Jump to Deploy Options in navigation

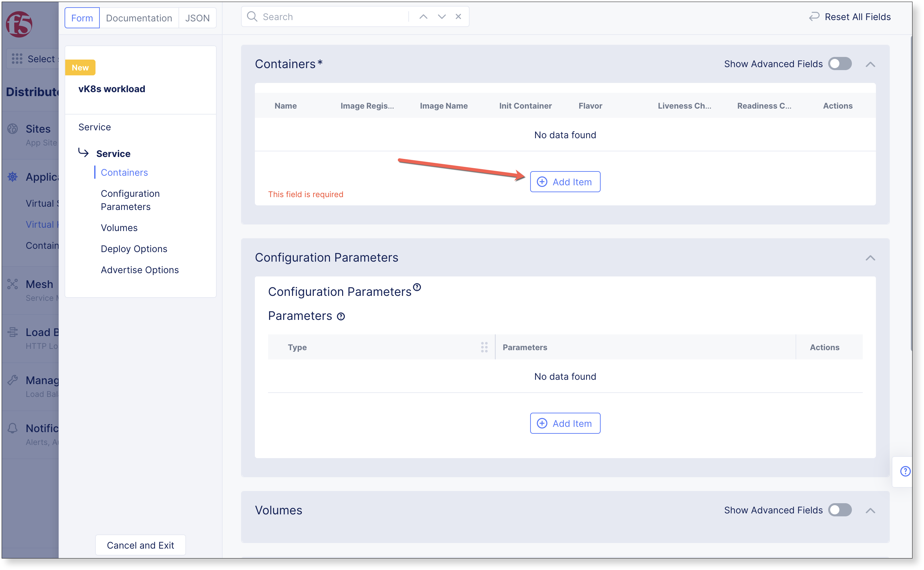pos(134,249)
